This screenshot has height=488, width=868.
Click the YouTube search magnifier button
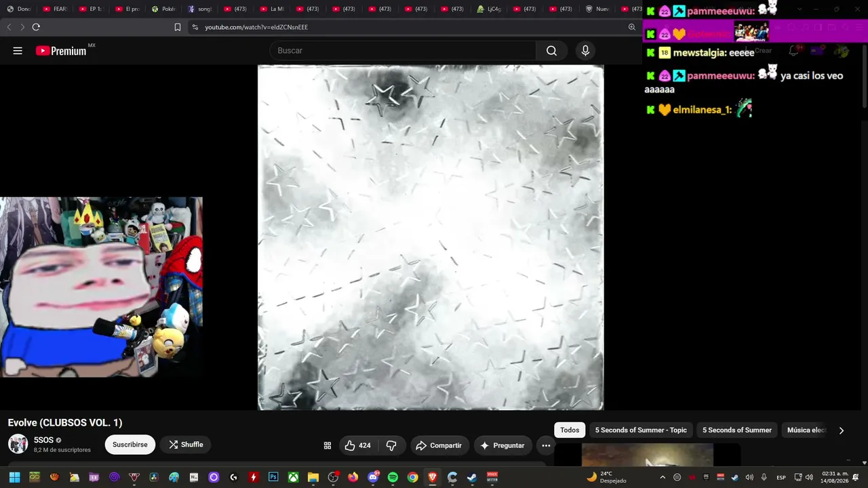pos(551,51)
